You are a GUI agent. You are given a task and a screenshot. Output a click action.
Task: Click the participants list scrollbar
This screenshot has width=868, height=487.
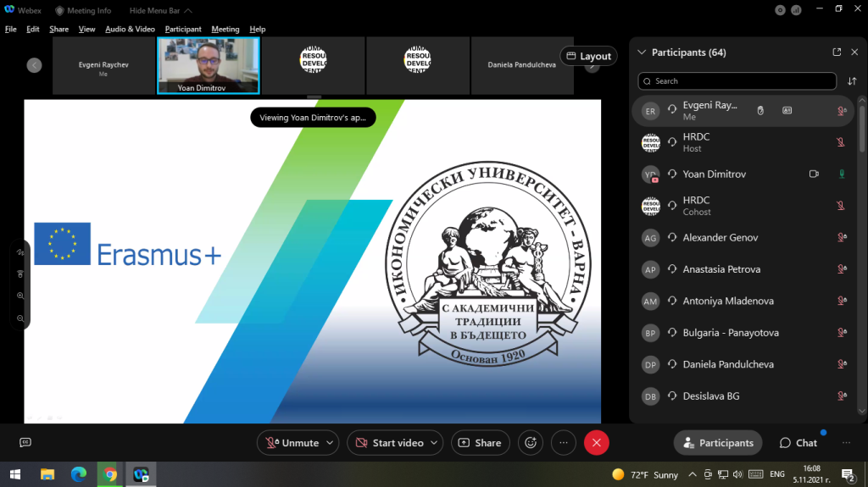coord(861,127)
